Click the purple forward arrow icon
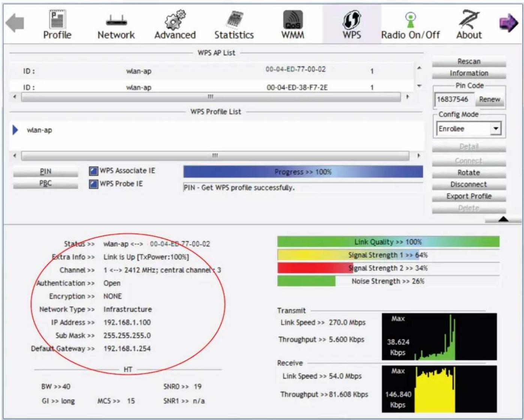This screenshot has height=420, width=524. [x=508, y=23]
